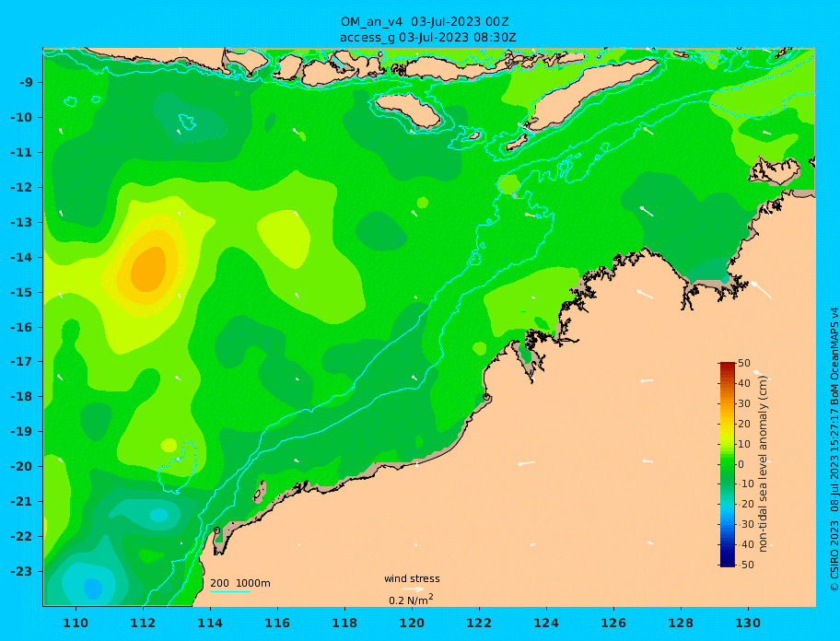Click the colorbar label -40

744,544
